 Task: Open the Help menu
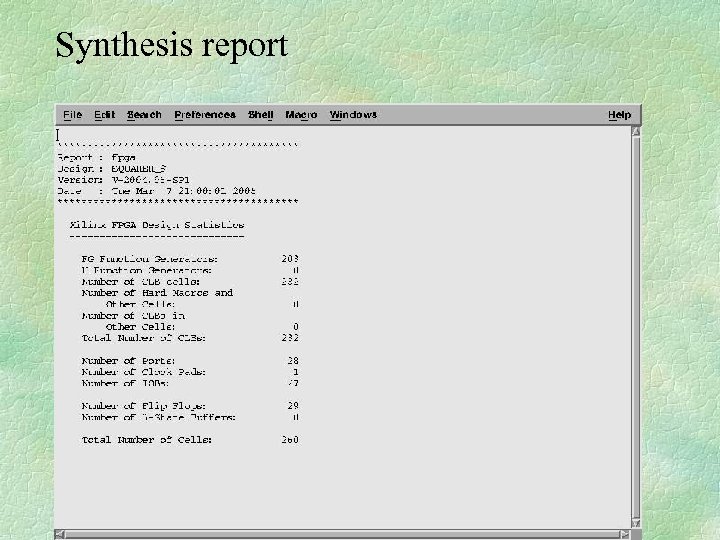pos(619,115)
